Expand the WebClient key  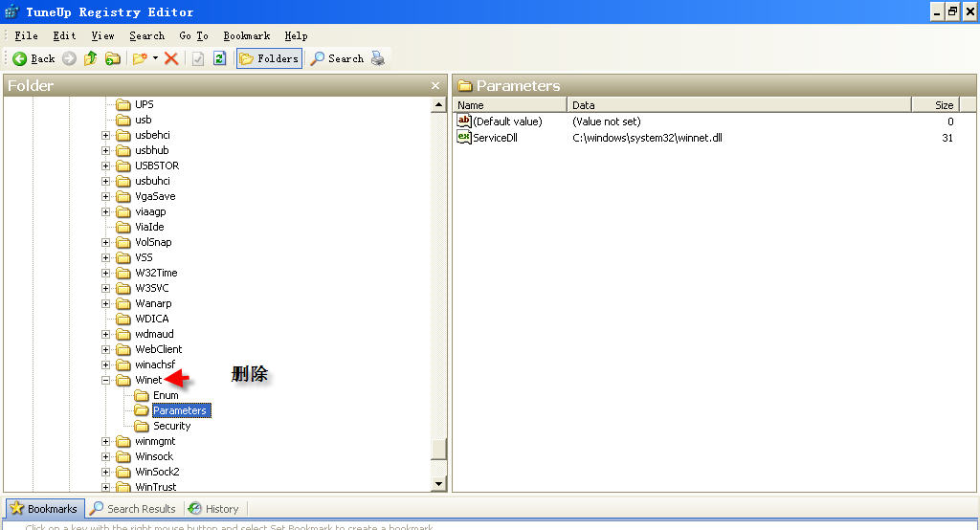click(x=105, y=349)
